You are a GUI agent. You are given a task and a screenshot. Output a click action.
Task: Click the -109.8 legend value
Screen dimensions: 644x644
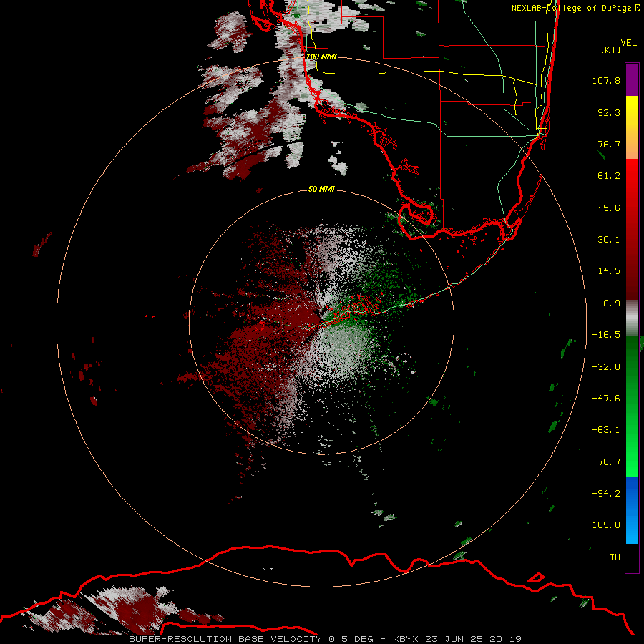tap(603, 525)
